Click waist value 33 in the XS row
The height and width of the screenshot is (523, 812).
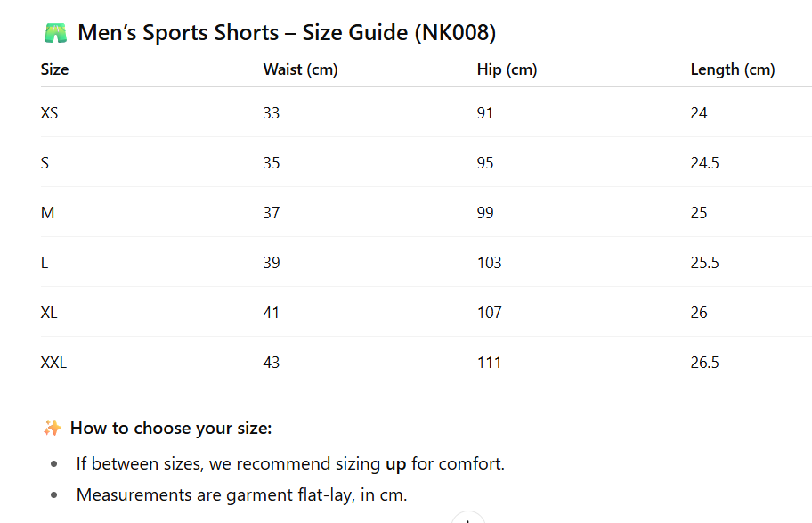pyautogui.click(x=272, y=113)
